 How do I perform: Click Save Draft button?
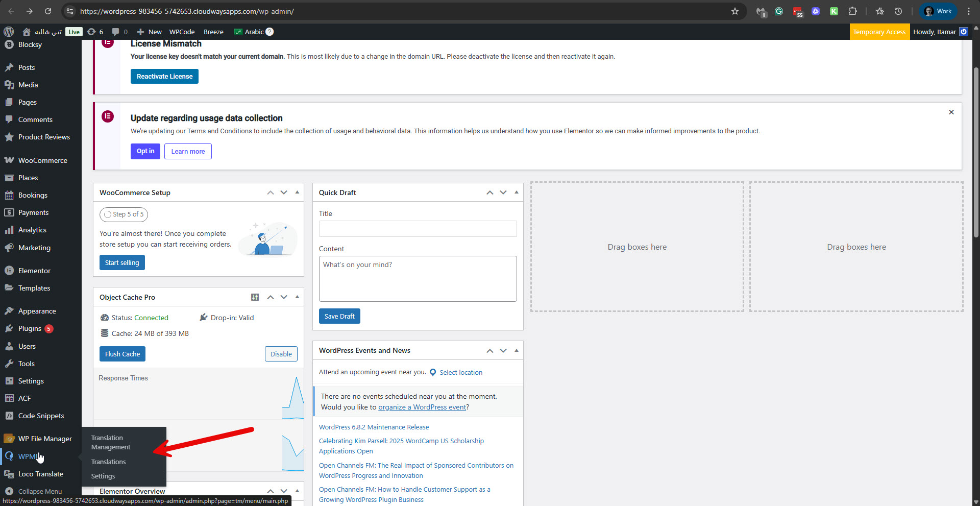pos(339,316)
